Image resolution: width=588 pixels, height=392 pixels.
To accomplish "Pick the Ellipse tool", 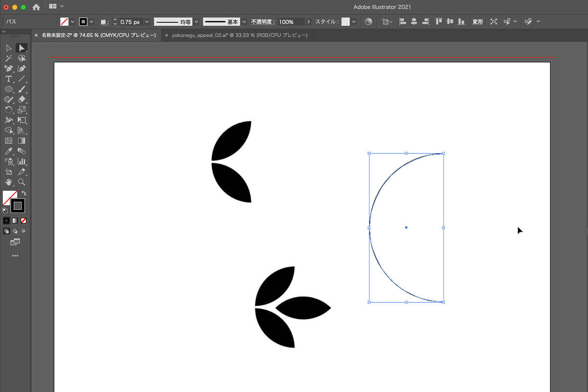I will tap(8, 89).
